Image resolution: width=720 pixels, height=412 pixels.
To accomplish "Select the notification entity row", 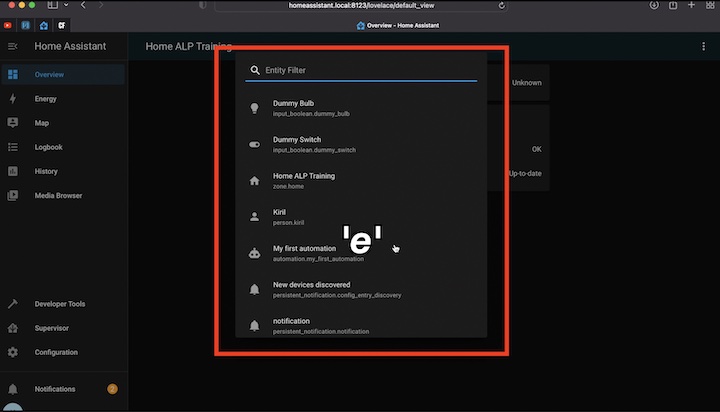I will (361, 326).
